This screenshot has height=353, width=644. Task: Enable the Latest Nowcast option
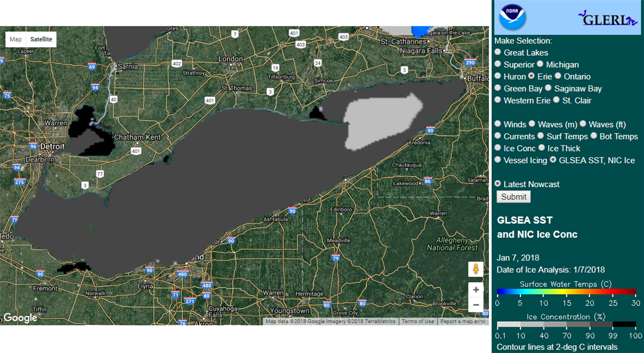point(498,184)
